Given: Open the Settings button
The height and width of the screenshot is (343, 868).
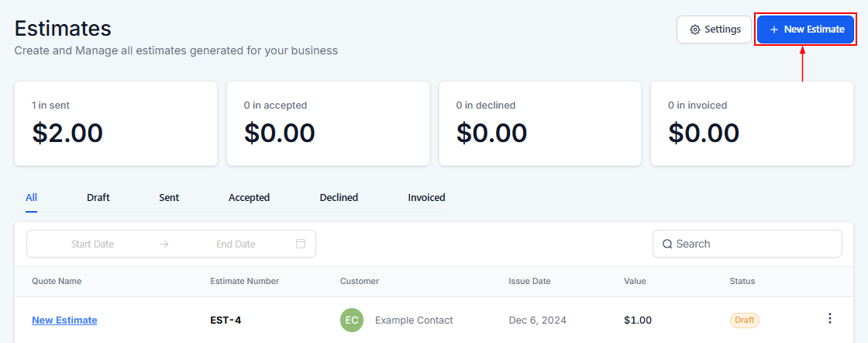Looking at the screenshot, I should coord(714,30).
